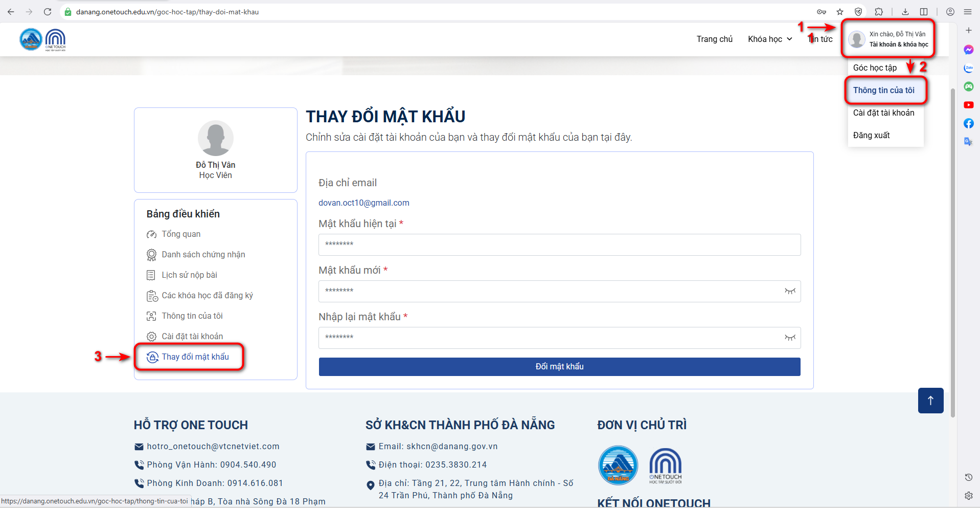Expand the Khóa học dropdown menu
This screenshot has height=508, width=980.
(x=770, y=39)
